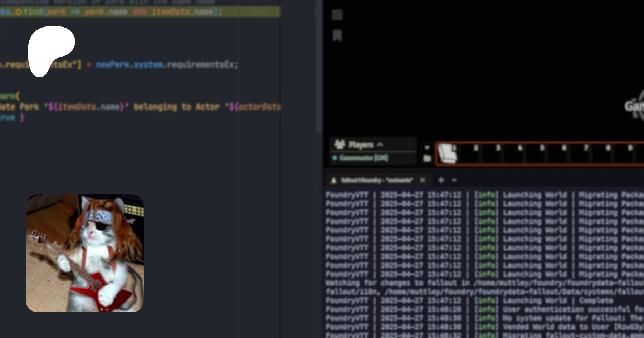The image size is (644, 338).
Task: Click the code editor vertical scrollbar
Action: pyautogui.click(x=319, y=72)
